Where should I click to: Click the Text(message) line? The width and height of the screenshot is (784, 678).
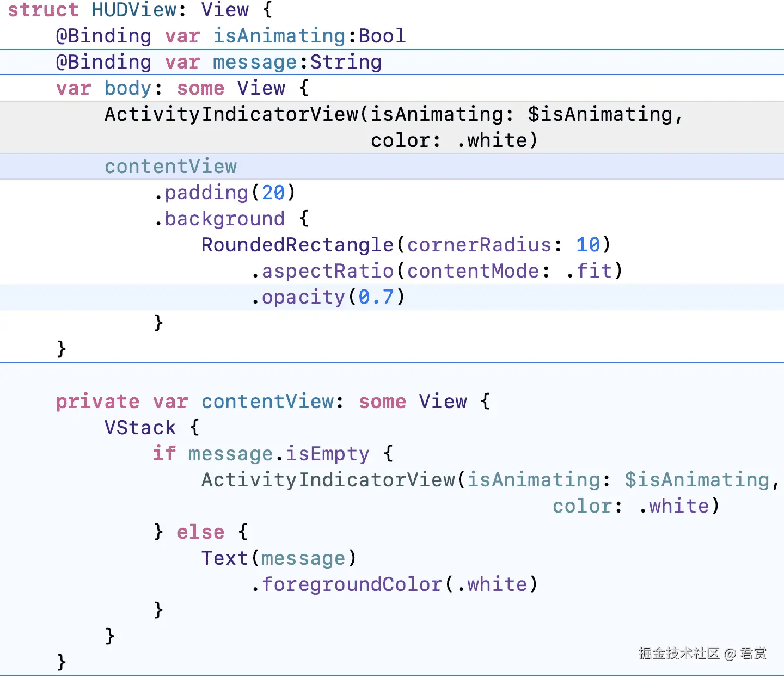coord(279,558)
